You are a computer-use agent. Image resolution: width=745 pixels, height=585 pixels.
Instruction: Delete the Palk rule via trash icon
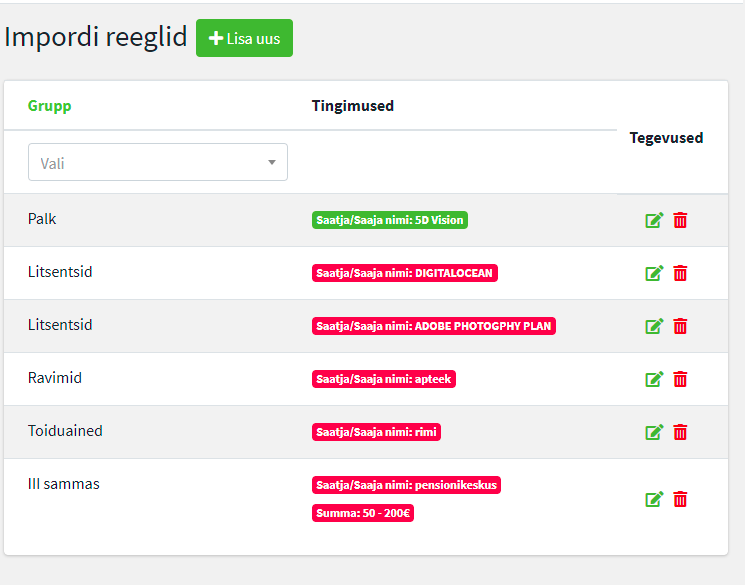click(680, 220)
